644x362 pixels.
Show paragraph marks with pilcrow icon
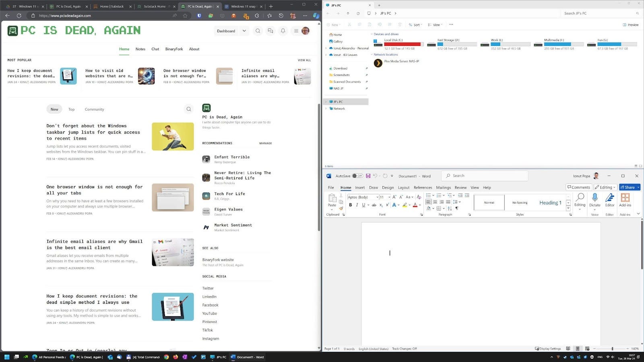coord(456,208)
